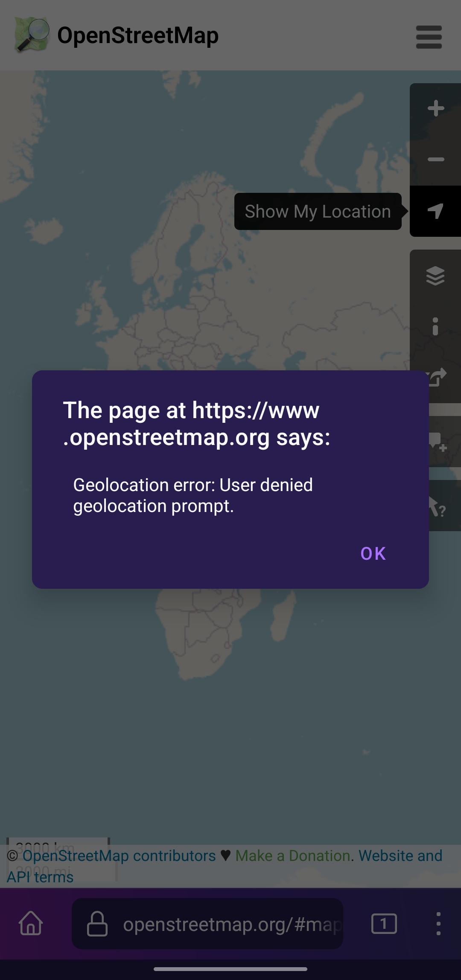Tap the browser home icon
Image resolution: width=461 pixels, height=980 pixels.
pos(30,924)
